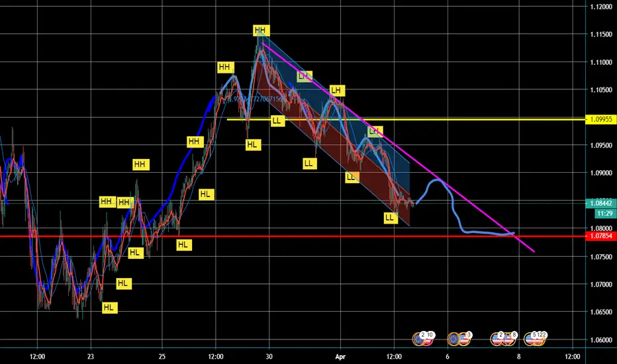Open the US flag event badged 5
Screen dimensions: 617x364
point(530,340)
